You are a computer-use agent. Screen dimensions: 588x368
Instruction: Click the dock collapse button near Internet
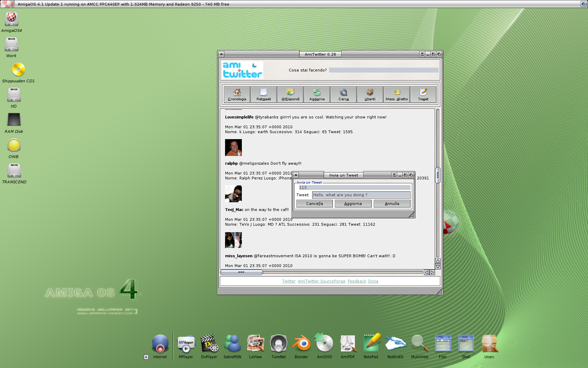click(x=146, y=357)
